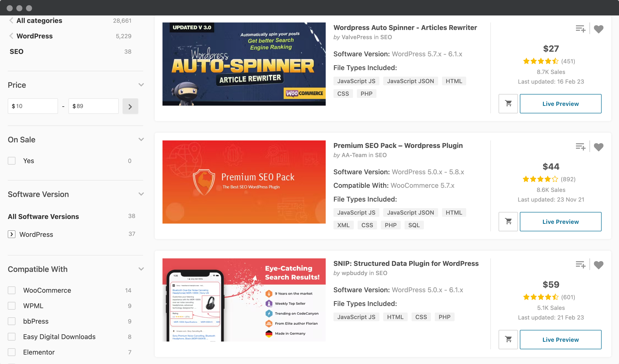Screen dimensions: 619x364
Task: Toggle the WooCommerce compatibility checkbox
Action: pyautogui.click(x=12, y=290)
